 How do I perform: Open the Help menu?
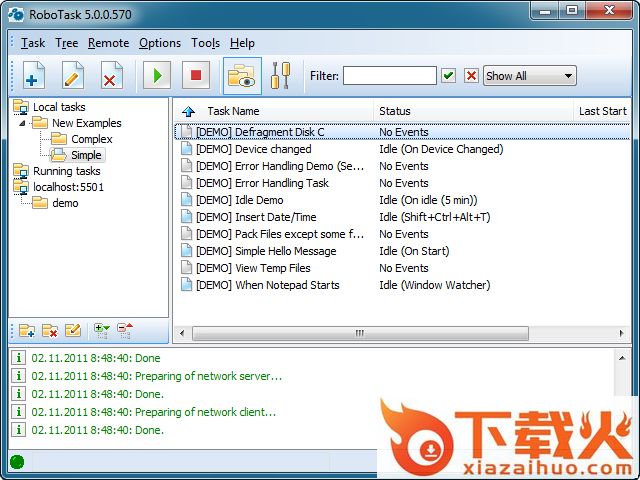pyautogui.click(x=242, y=43)
